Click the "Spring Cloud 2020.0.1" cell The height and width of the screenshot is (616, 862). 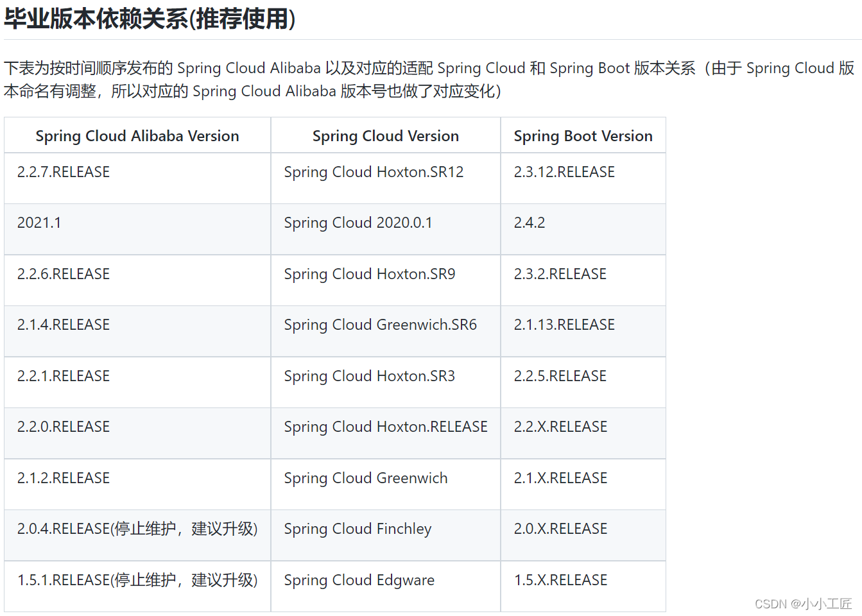[x=386, y=229]
